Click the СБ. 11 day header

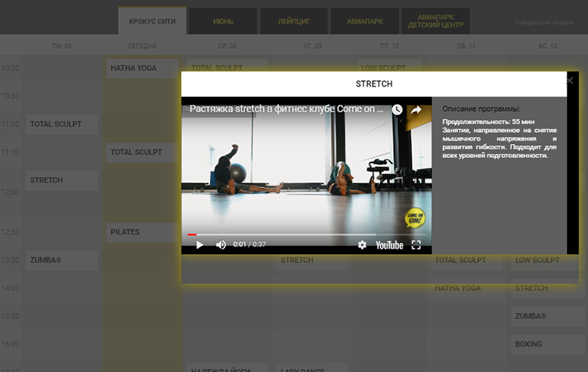466,46
